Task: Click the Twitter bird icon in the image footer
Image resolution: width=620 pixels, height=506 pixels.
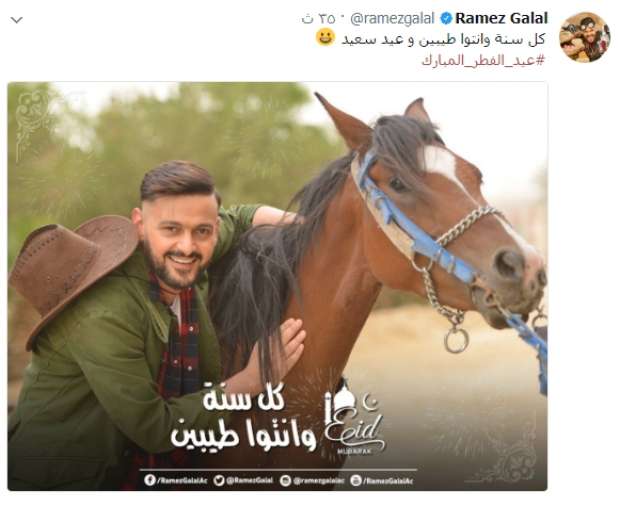Action: [x=219, y=480]
